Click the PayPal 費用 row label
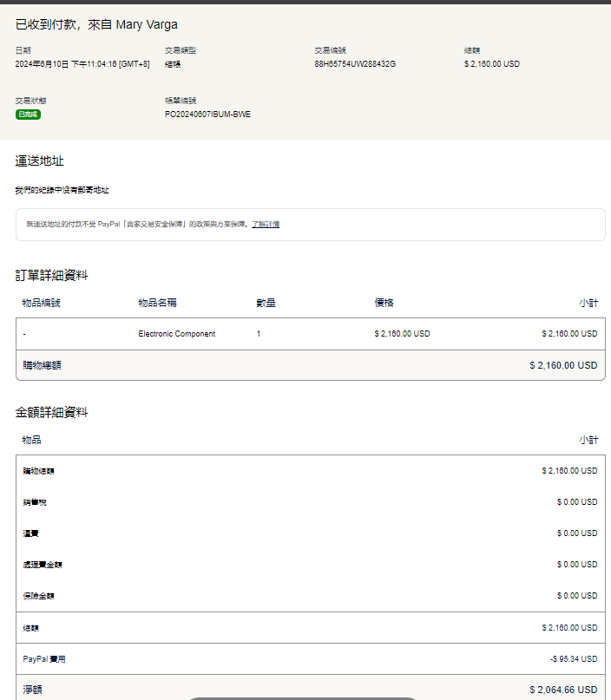 (44, 659)
